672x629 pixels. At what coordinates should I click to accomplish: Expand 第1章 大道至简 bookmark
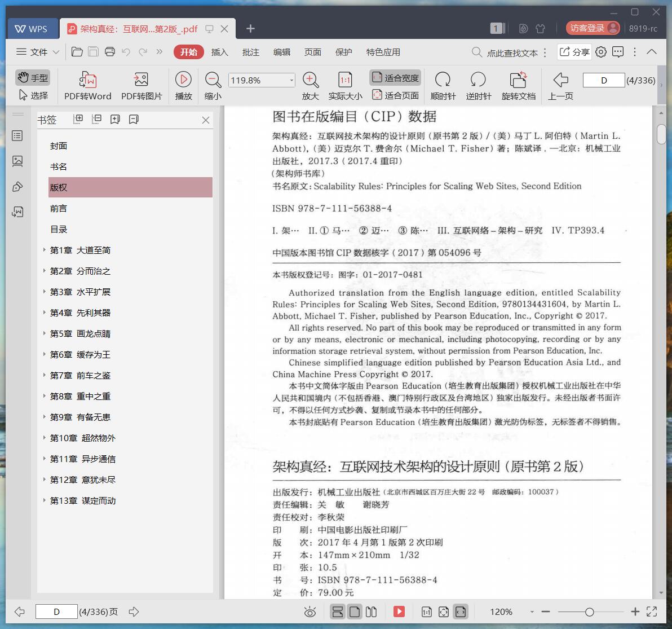pos(44,249)
